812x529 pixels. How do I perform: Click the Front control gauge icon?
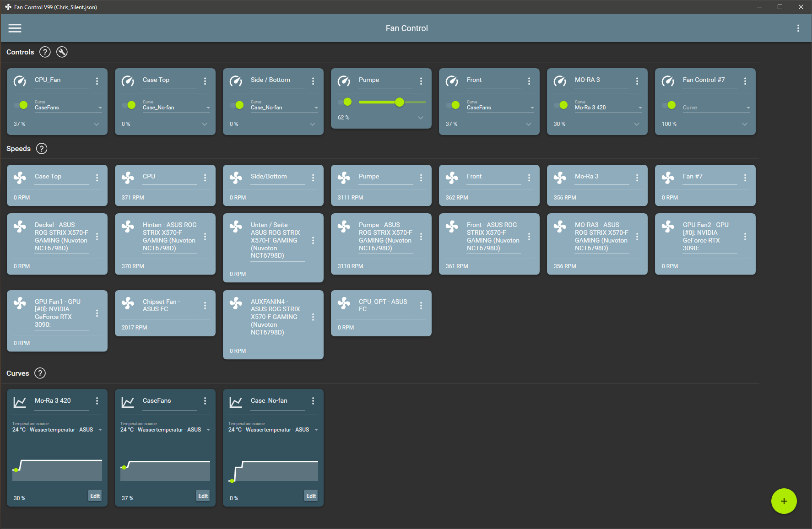point(452,81)
